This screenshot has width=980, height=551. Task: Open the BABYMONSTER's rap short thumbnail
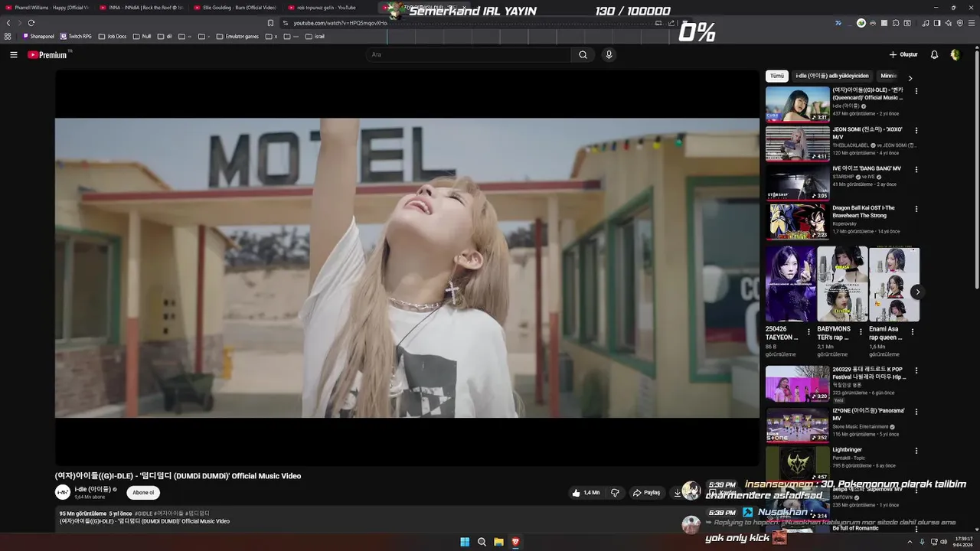842,284
